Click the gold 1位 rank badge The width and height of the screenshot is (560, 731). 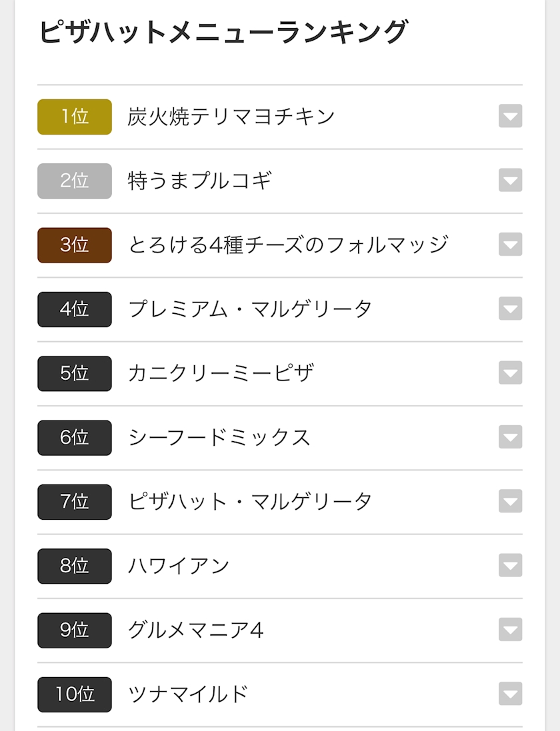click(x=75, y=117)
